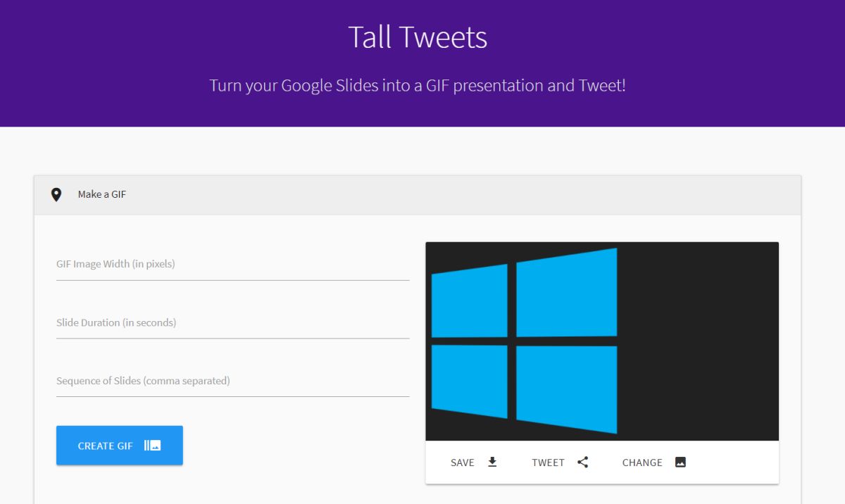Focus the GIF Image Width field
Viewport: 845px width, 504px height.
click(233, 265)
